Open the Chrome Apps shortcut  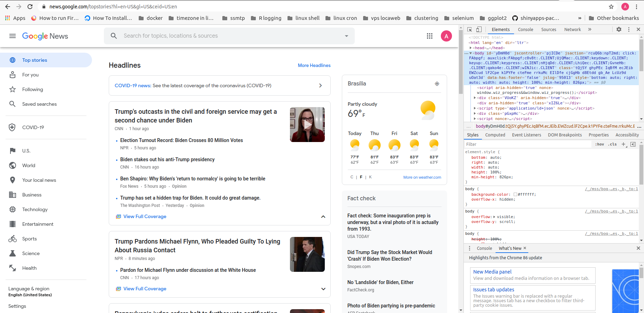[x=15, y=18]
